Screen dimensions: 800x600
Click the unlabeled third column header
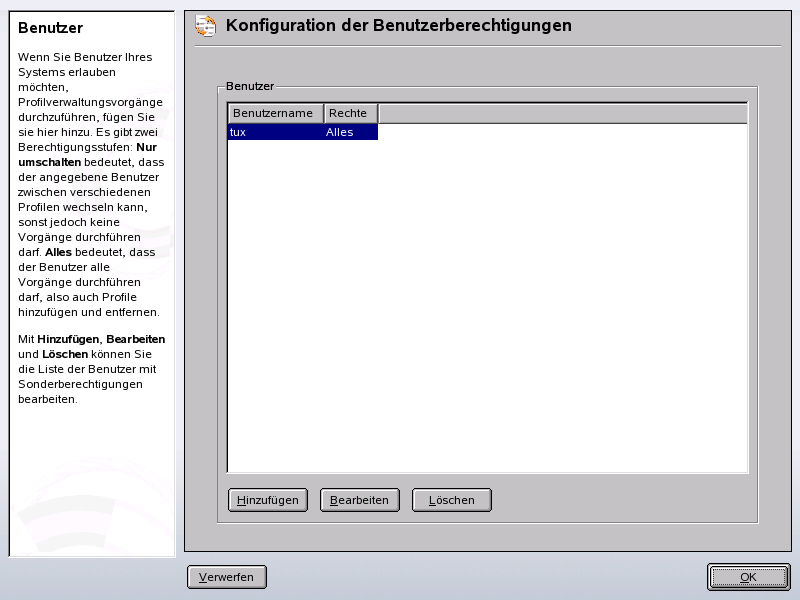click(563, 113)
